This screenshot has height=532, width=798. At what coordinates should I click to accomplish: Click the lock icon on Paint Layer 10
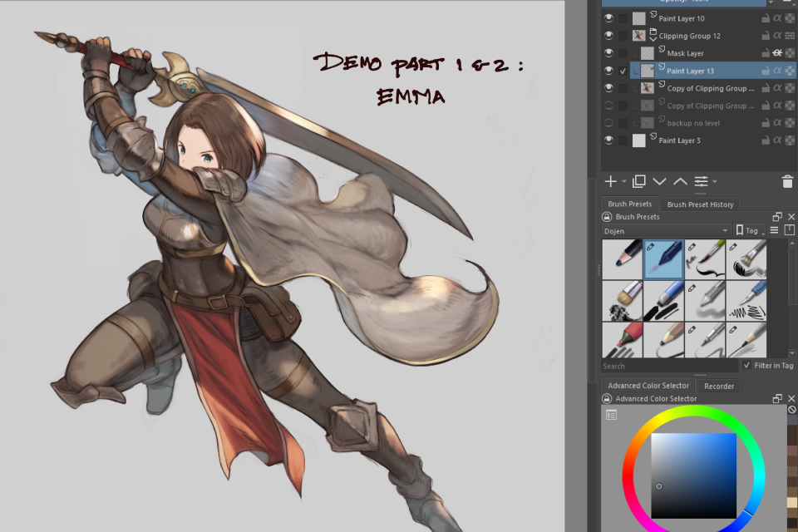coord(765,18)
